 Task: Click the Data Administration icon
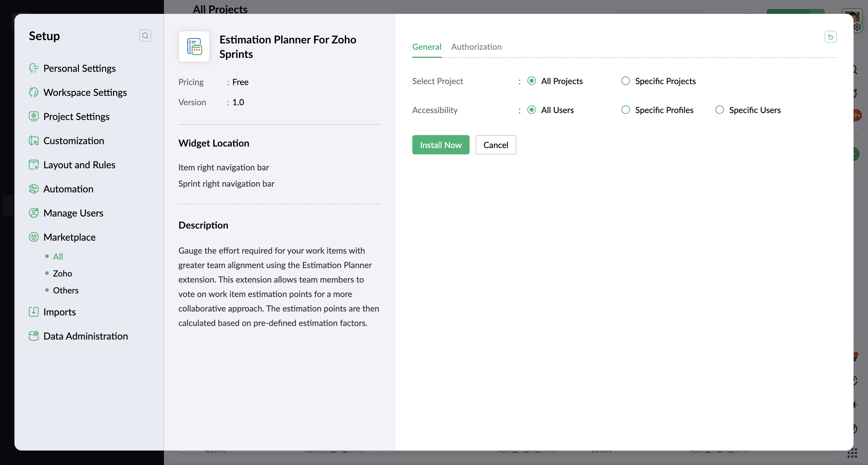coord(34,336)
